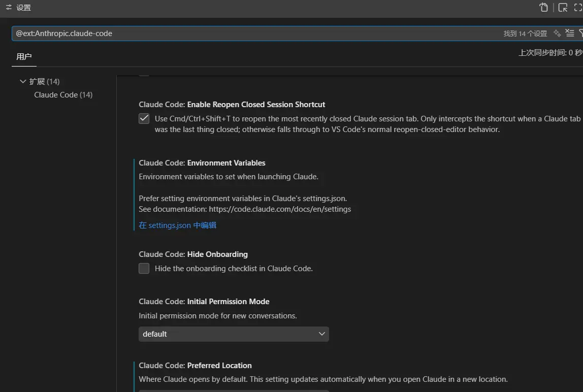Select Claude Code (14) in settings tree
583x392 pixels.
(63, 95)
